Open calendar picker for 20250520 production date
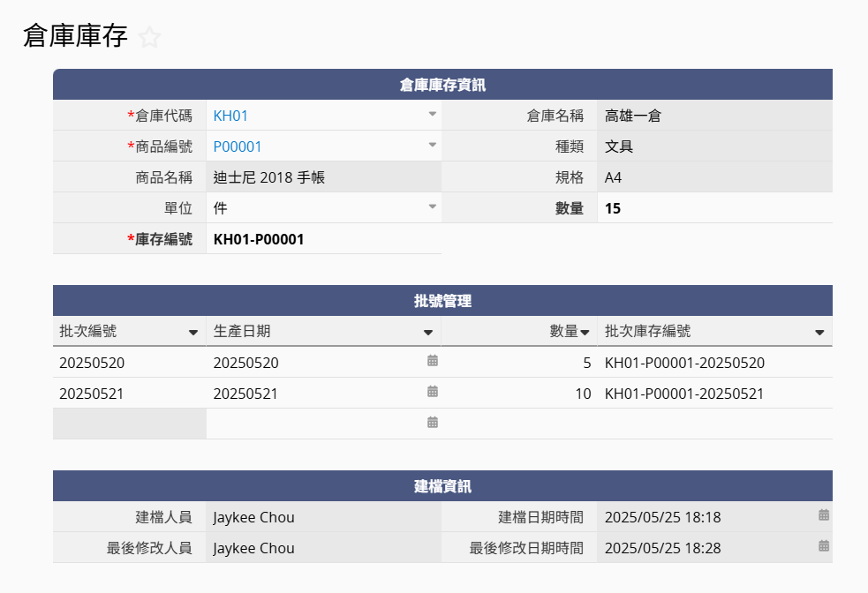The image size is (868, 593). [x=433, y=361]
